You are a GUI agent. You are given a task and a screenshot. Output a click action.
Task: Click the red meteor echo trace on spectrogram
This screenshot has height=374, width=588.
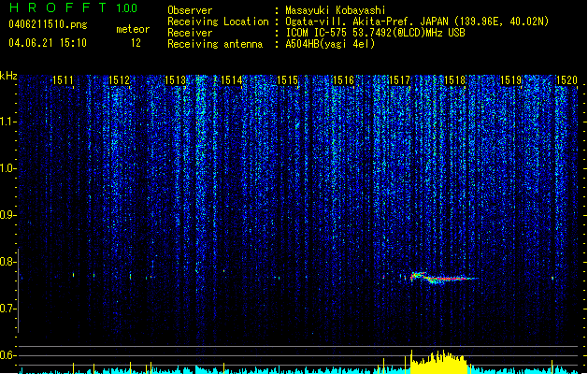[x=442, y=278]
